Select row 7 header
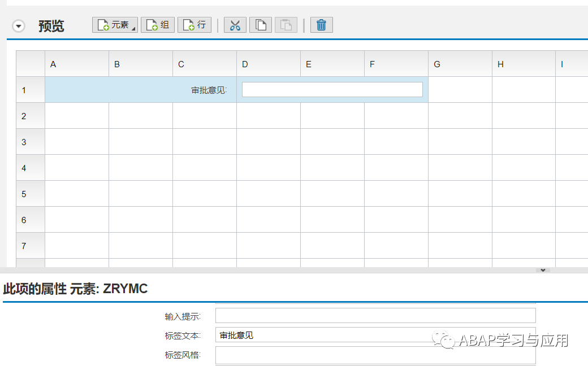The image size is (588, 366). [31, 246]
